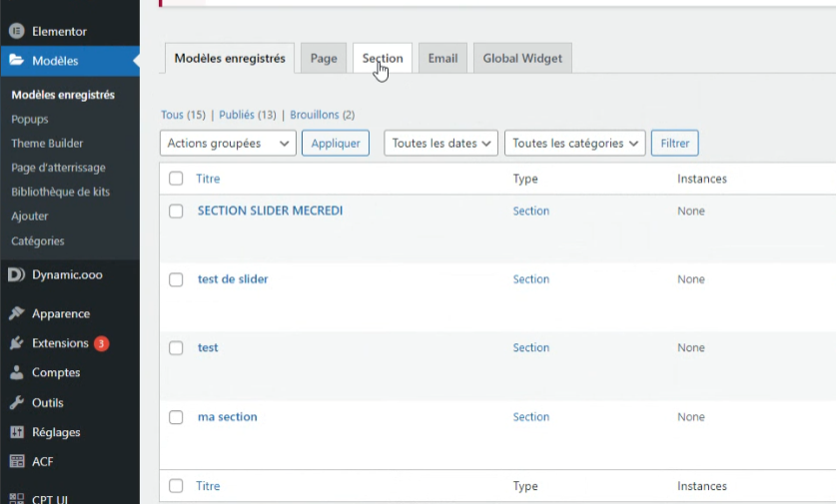
Task: Open Popups in the sidebar submenu
Action: tap(30, 120)
